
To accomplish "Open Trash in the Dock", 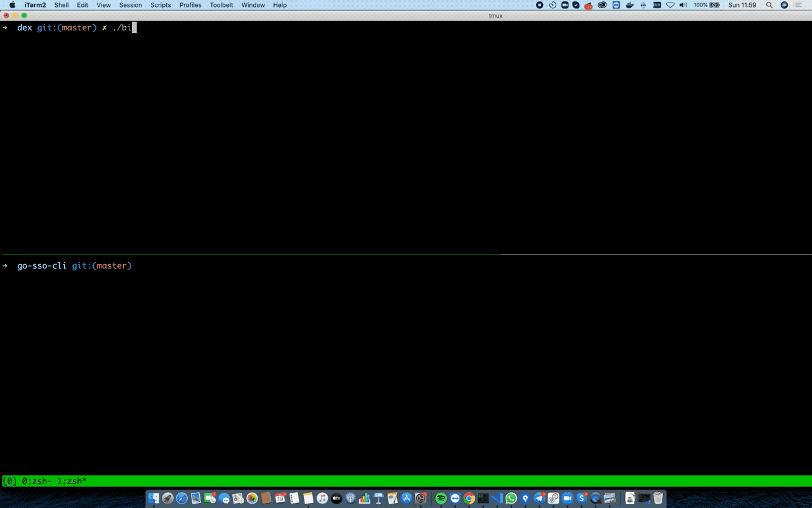I will click(658, 498).
